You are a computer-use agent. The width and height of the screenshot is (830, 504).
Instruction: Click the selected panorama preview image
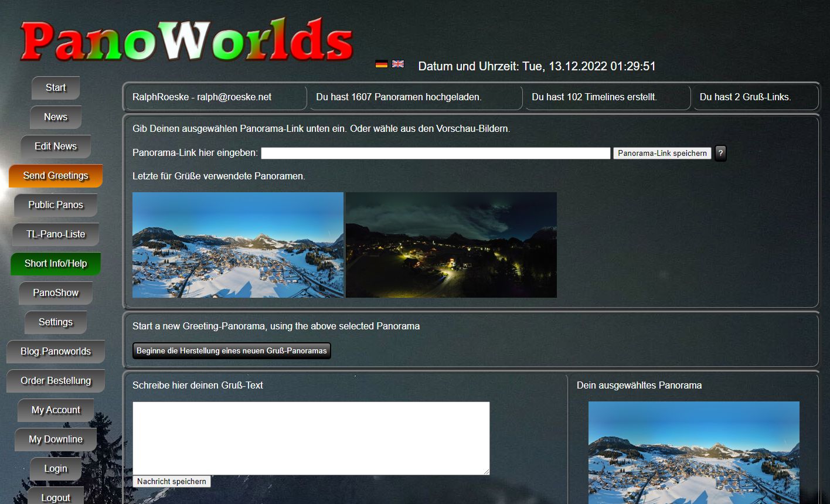pyautogui.click(x=694, y=452)
